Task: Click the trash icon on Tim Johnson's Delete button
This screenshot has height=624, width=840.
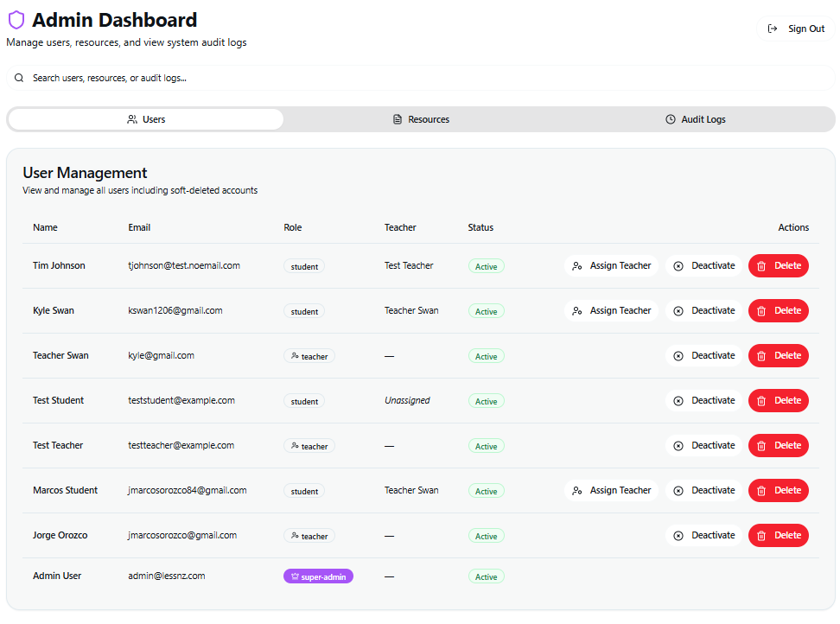Action: 763,265
